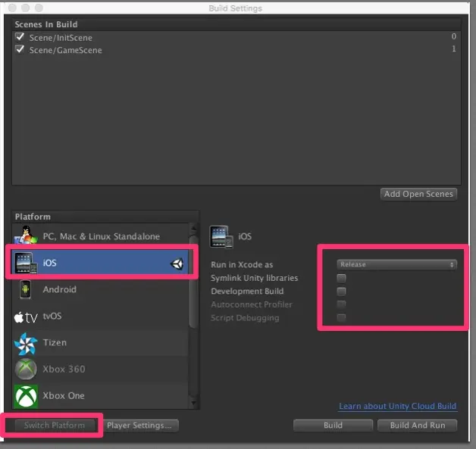Click the Android robot platform icon
The height and width of the screenshot is (449, 476).
pyautogui.click(x=26, y=289)
